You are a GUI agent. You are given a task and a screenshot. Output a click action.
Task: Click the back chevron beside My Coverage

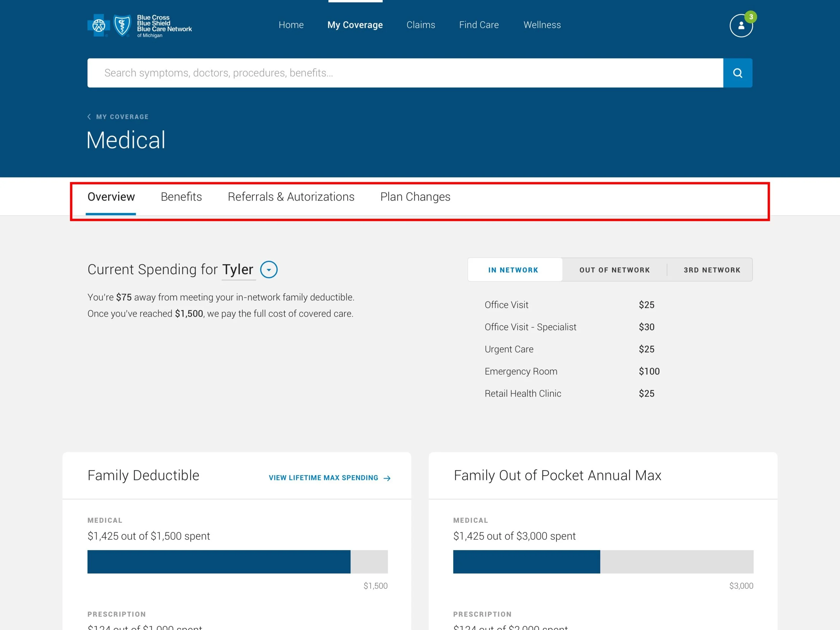(x=89, y=117)
